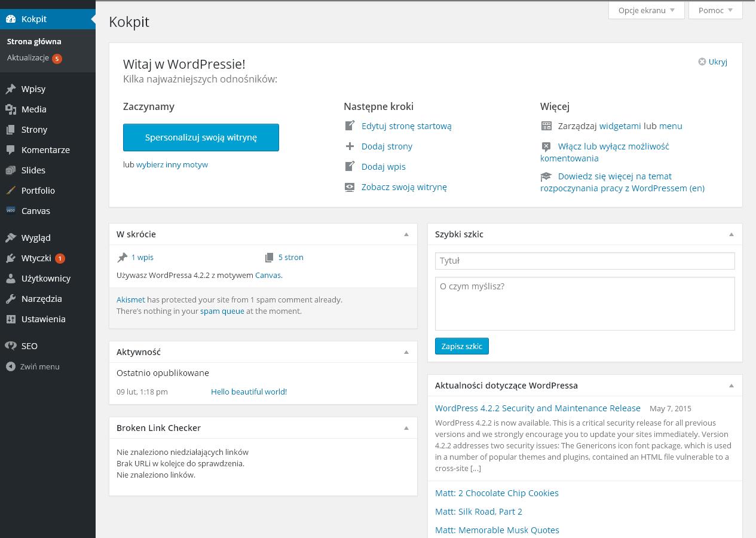Open Matt: Memorable Musk Quotes link
The image size is (756, 538).
coord(497,530)
